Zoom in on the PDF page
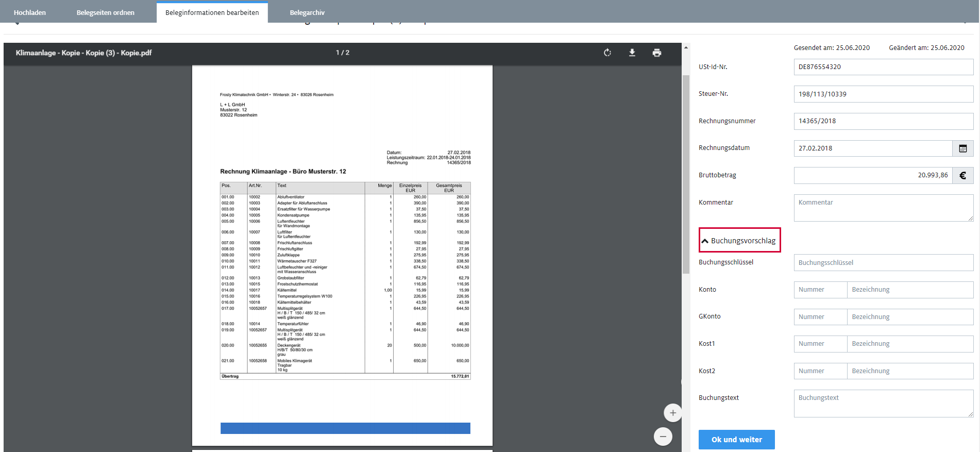Screen dimensions: 980x452 coord(672,413)
